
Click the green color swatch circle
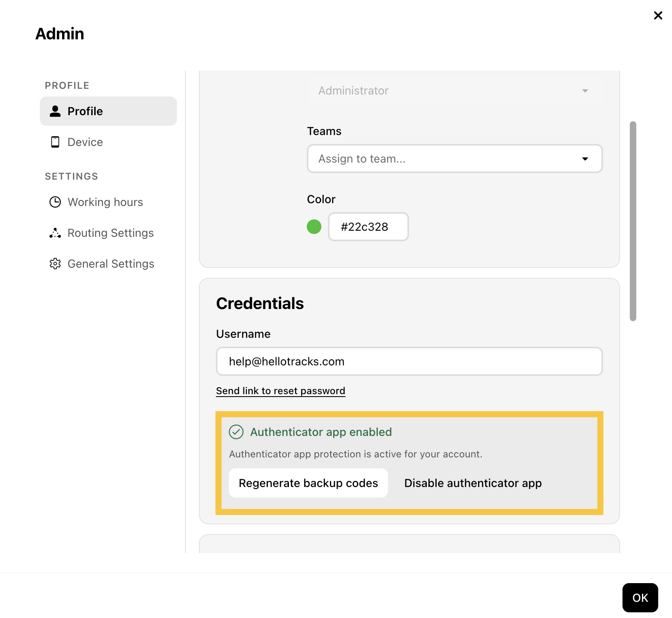314,227
